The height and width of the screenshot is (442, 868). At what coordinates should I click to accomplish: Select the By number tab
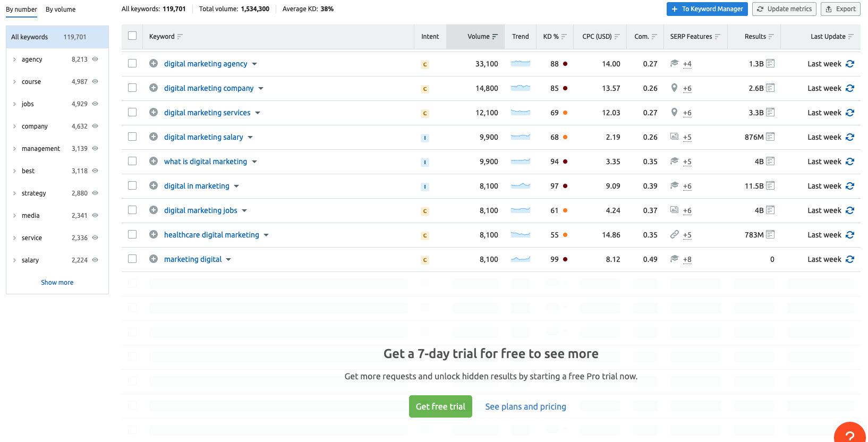click(x=21, y=10)
